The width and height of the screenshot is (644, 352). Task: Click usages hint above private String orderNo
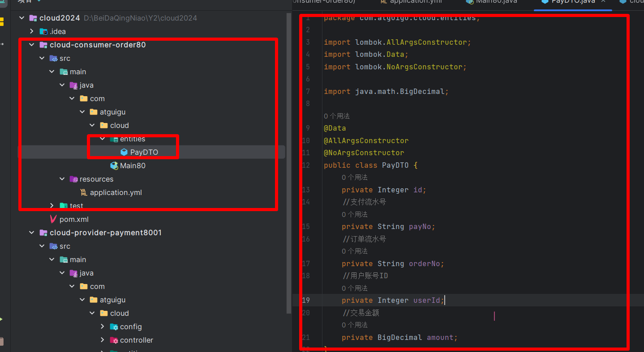tap(355, 251)
